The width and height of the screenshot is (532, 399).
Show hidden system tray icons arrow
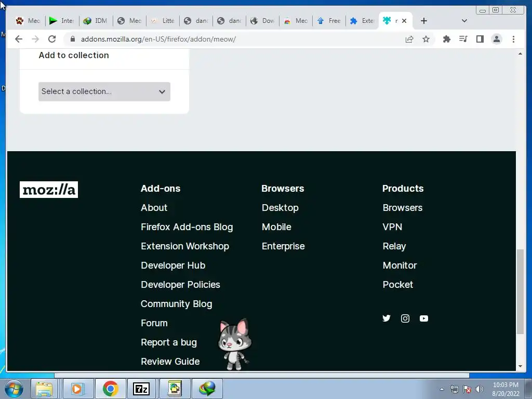442,389
